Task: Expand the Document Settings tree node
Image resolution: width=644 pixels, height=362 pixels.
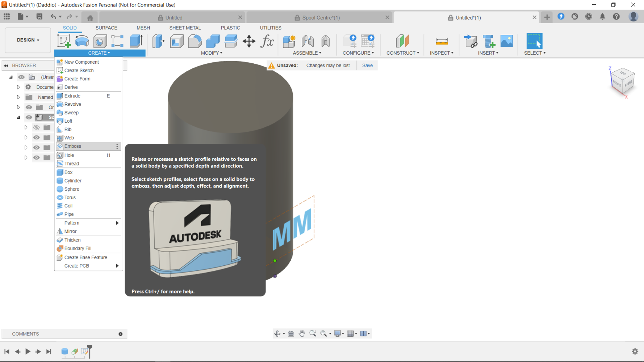Action: coord(18,87)
